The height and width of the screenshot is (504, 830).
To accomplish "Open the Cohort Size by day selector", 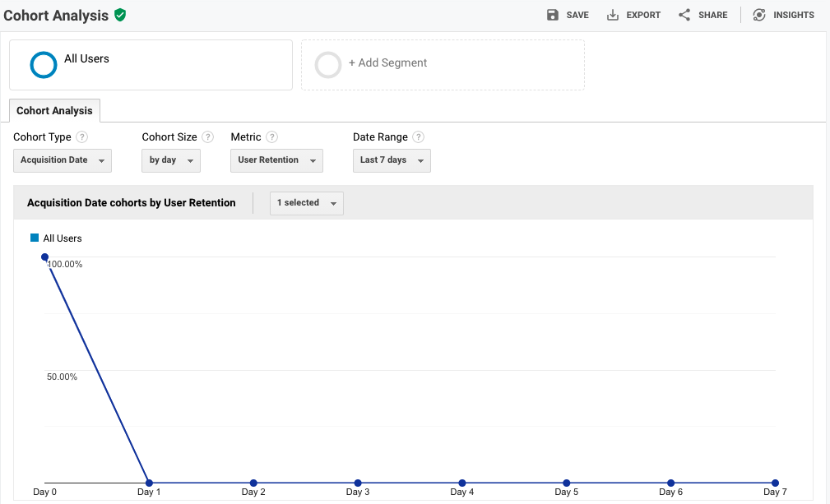I will click(170, 160).
